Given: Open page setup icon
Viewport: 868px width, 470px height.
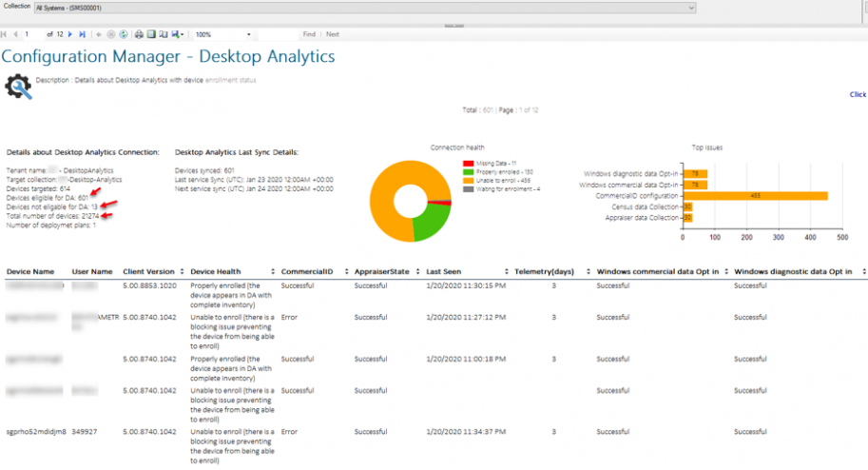Looking at the screenshot, I should click(164, 34).
